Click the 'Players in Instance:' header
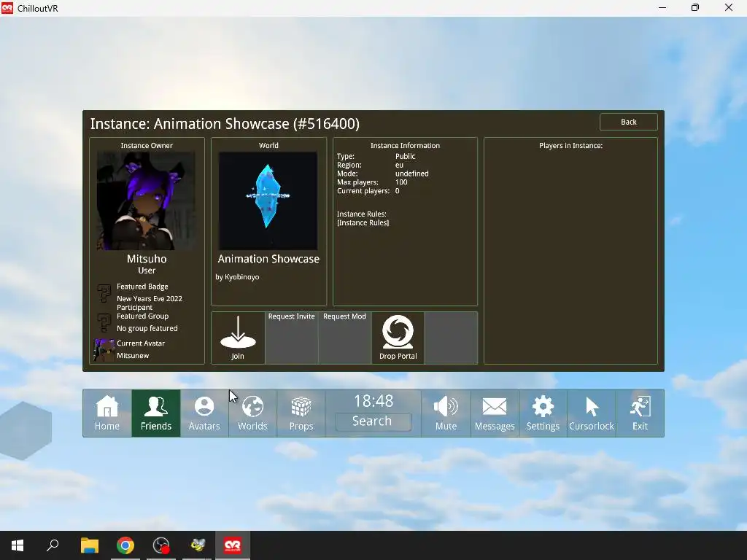The height and width of the screenshot is (560, 747). click(570, 146)
